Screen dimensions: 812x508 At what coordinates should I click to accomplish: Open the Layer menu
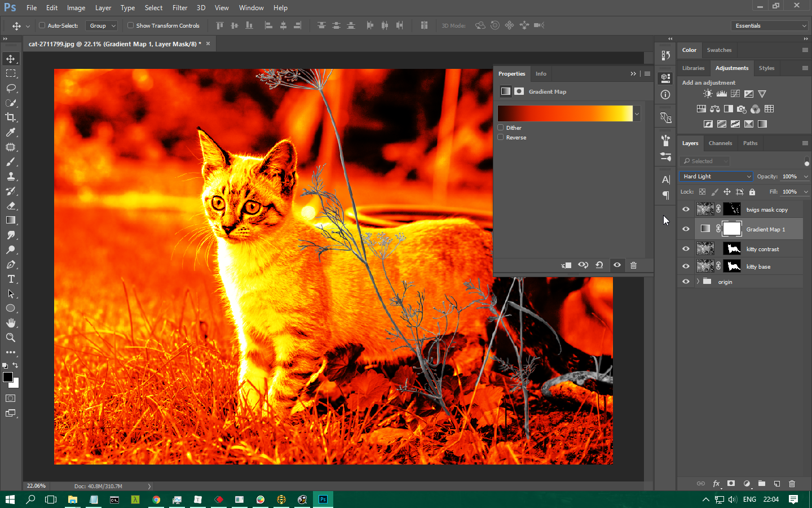103,8
